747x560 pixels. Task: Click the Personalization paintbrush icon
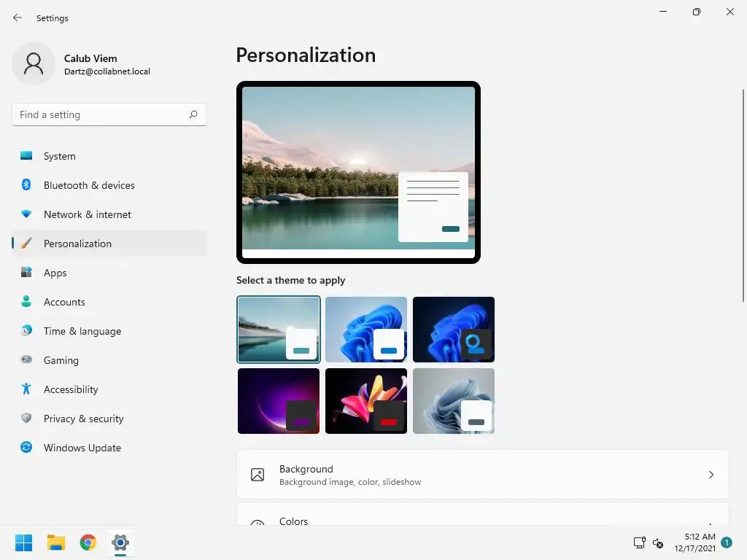tap(26, 244)
